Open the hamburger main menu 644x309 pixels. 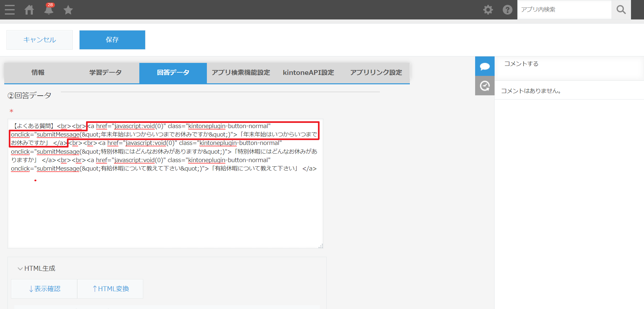pos(10,10)
